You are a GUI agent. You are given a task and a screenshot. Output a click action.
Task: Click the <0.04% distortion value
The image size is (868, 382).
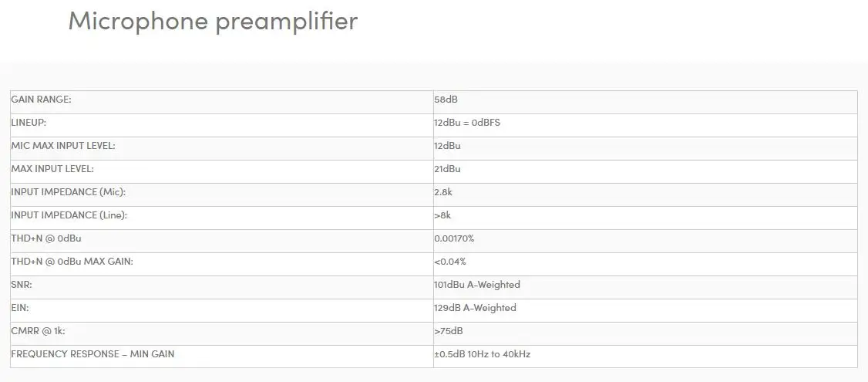pos(450,262)
